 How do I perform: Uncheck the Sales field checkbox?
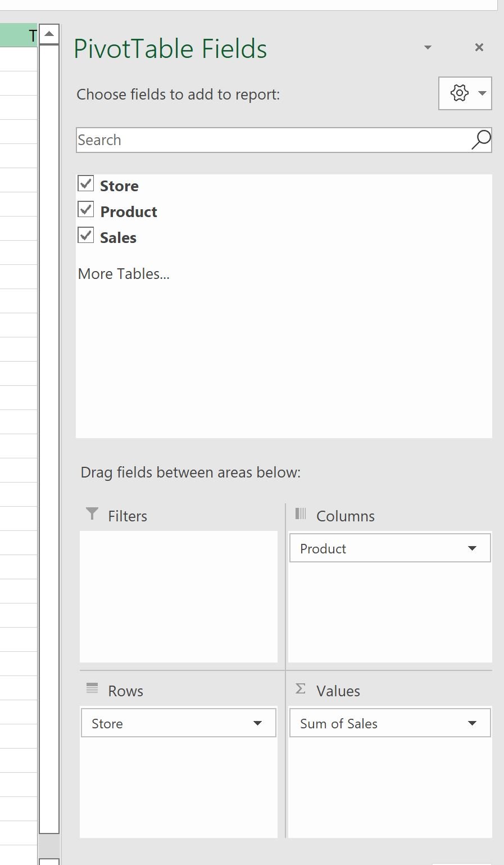pos(86,235)
